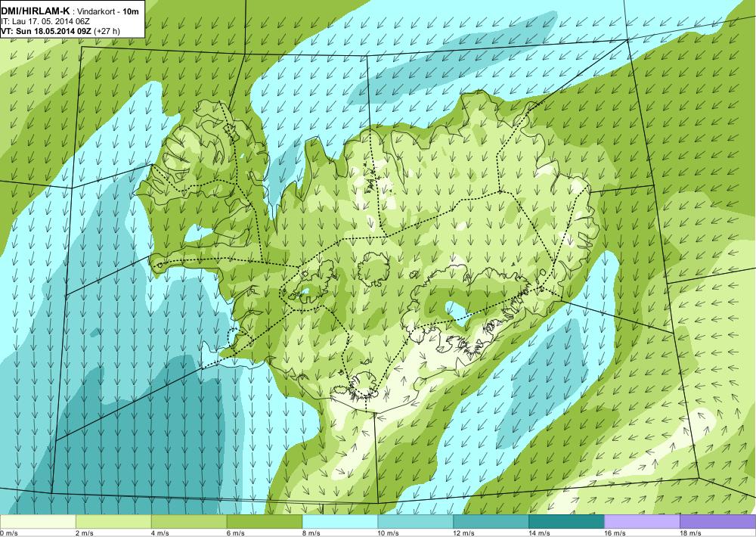Click the legend swatch between 6 and 8 m/s

pyautogui.click(x=265, y=522)
